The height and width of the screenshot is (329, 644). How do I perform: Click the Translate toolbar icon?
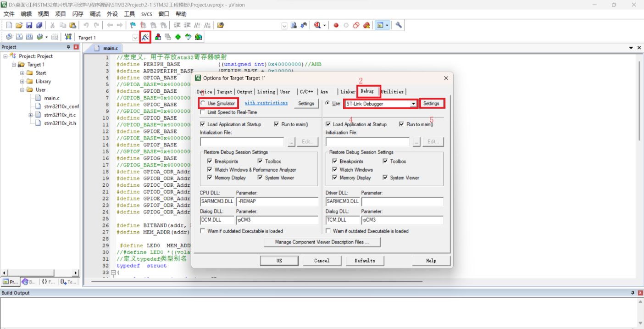(9, 37)
